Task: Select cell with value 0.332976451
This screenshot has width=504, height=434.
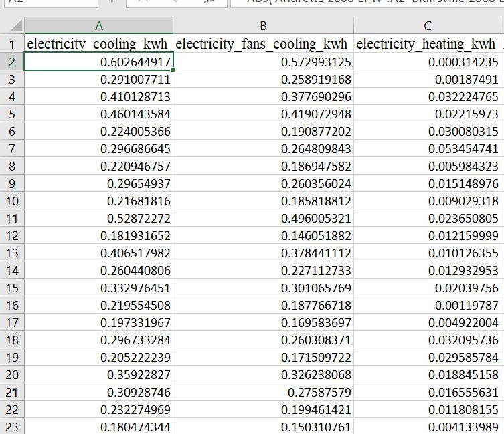Action: click(x=98, y=288)
